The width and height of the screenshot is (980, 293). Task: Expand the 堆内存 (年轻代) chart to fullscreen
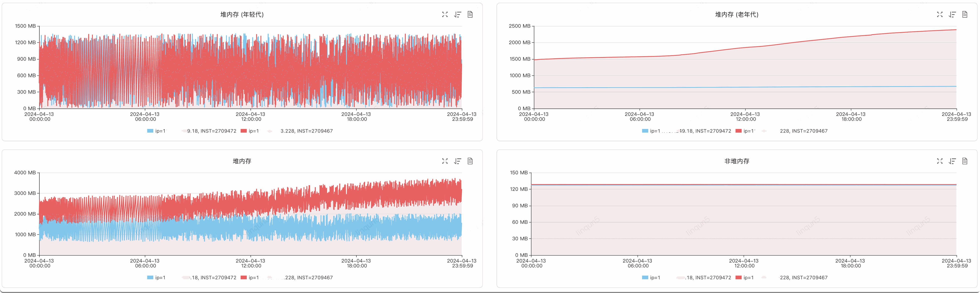(445, 14)
